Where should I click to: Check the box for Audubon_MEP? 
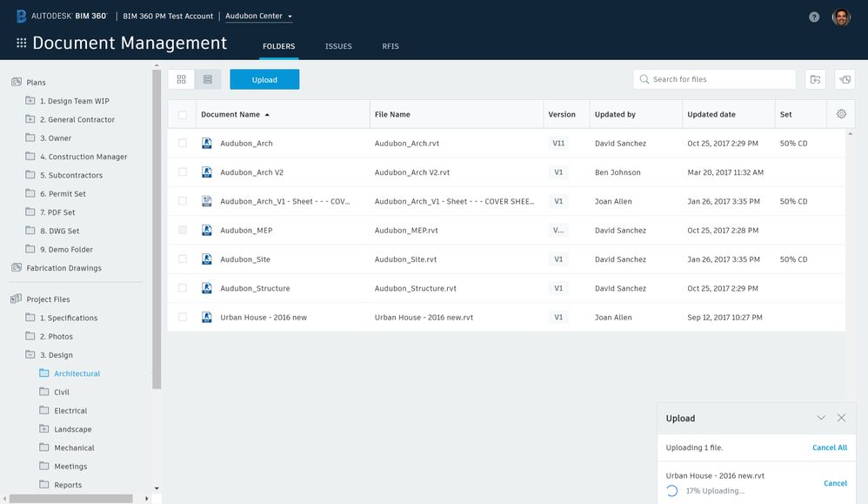tap(182, 230)
